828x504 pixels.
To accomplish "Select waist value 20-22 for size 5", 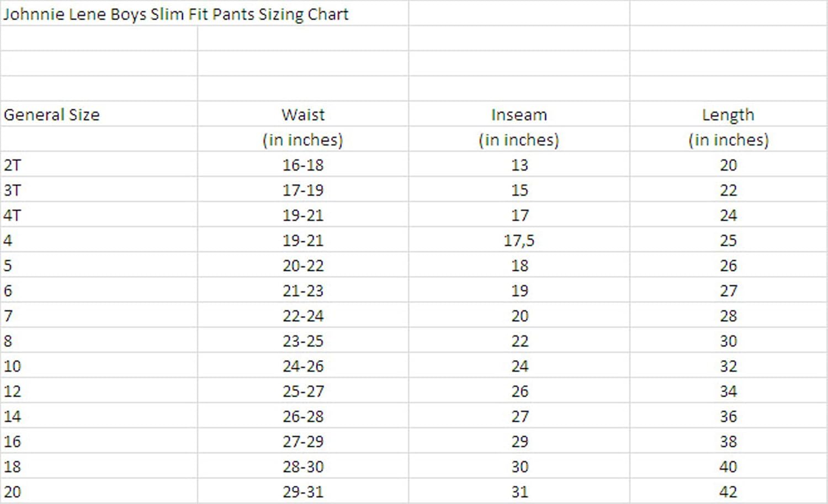I will click(x=302, y=266).
